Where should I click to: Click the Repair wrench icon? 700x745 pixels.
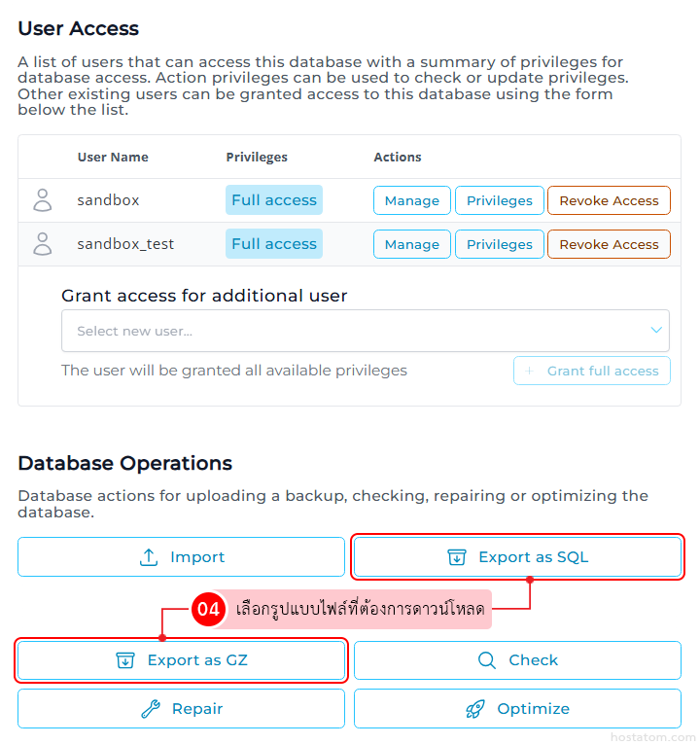click(x=151, y=709)
